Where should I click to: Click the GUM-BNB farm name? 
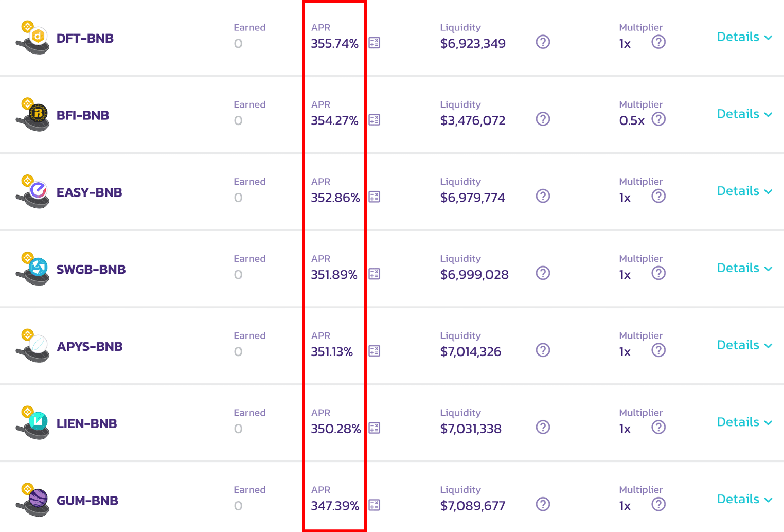(87, 501)
